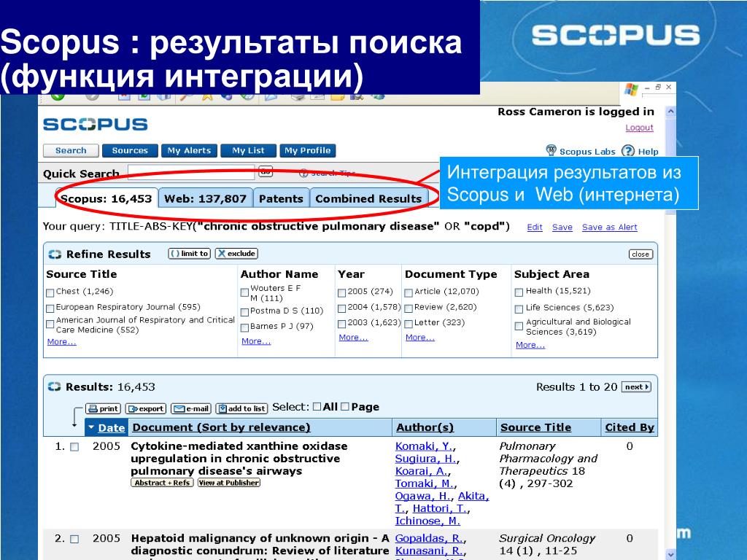Go to My List page
This screenshot has width=747, height=560.
tap(248, 150)
